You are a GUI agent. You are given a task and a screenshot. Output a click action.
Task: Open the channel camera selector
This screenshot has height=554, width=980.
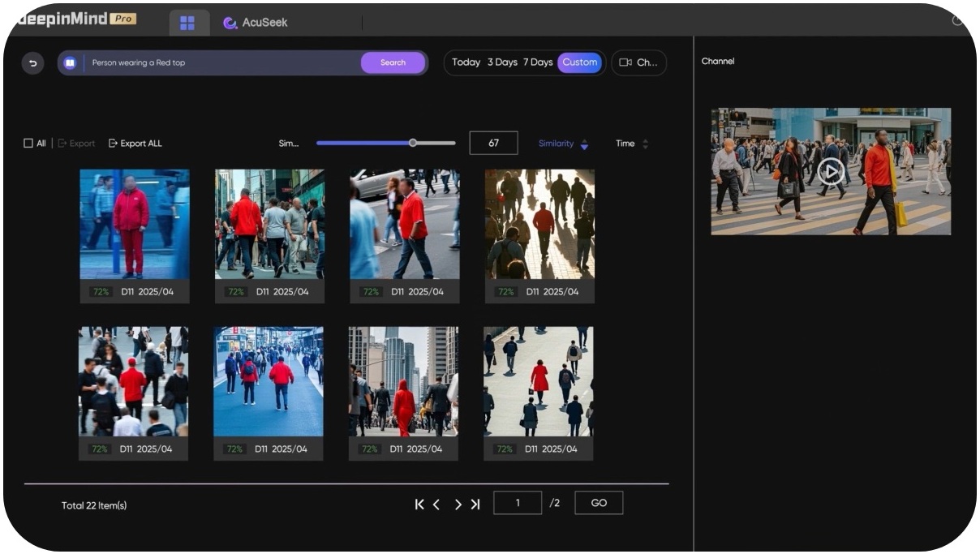click(x=638, y=62)
